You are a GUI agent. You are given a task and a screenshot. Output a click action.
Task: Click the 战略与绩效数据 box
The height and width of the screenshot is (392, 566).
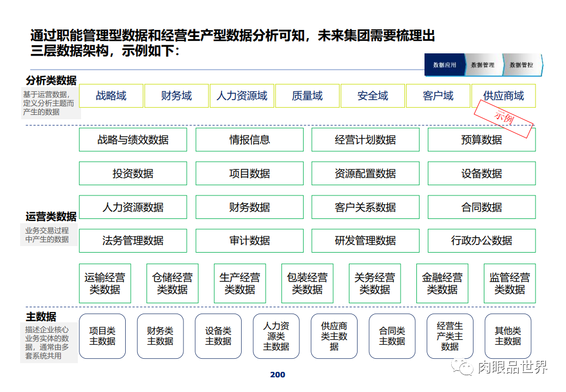[133, 139]
